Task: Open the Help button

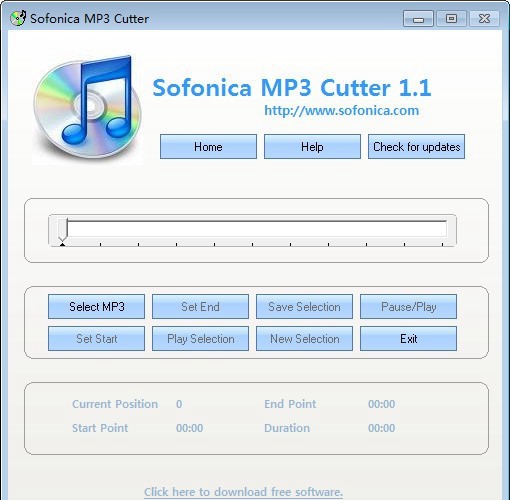Action: (312, 147)
